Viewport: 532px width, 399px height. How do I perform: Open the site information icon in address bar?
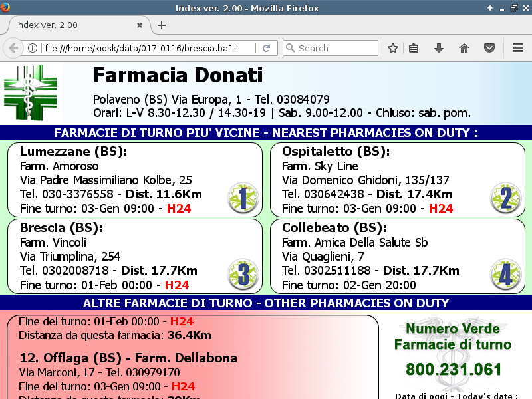pyautogui.click(x=32, y=48)
